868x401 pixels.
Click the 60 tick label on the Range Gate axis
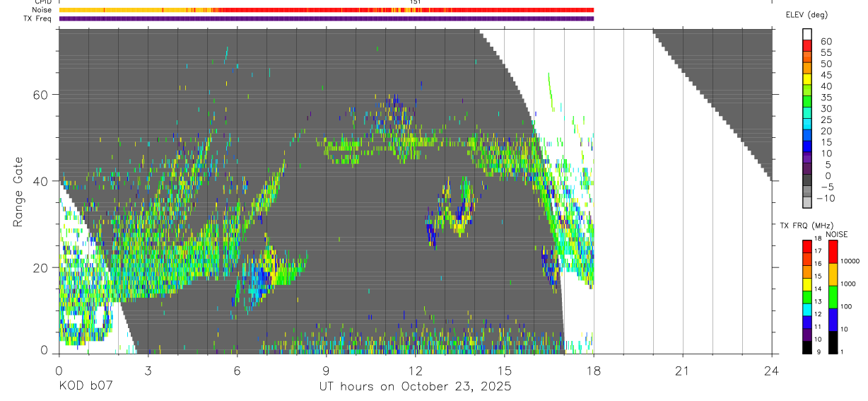pyautogui.click(x=41, y=95)
